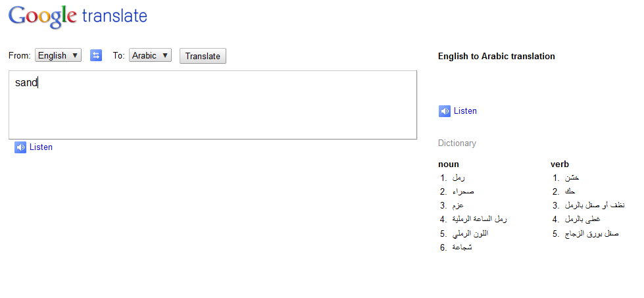Click the Listen link under the input box
The height and width of the screenshot is (298, 644).
(x=41, y=147)
